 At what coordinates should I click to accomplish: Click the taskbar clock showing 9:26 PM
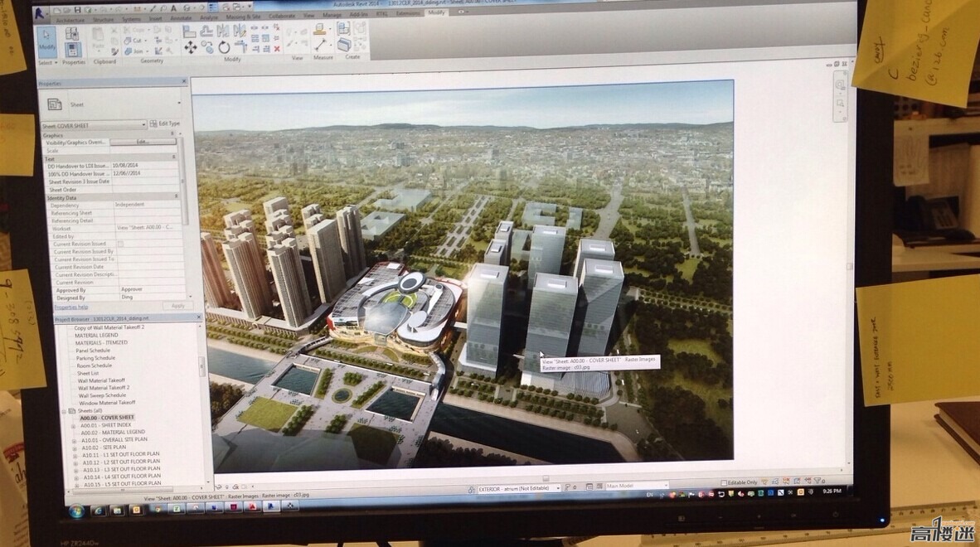[832, 491]
